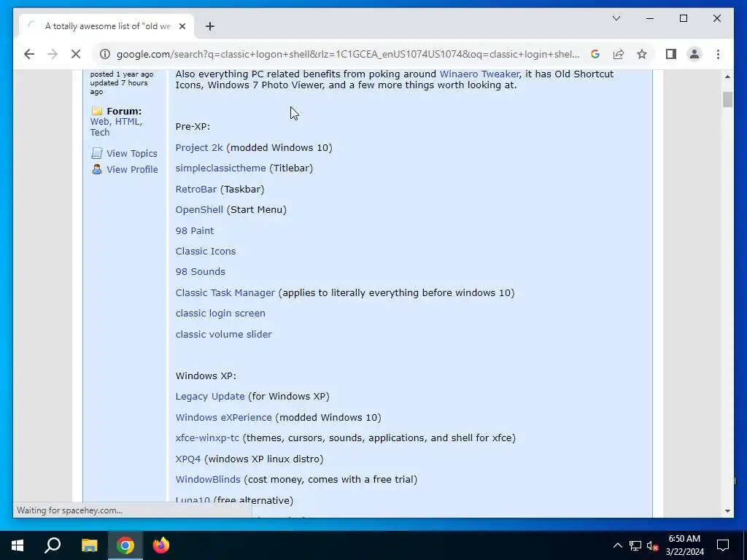This screenshot has width=747, height=560.
Task: Open Windows taskbar search
Action: click(53, 545)
